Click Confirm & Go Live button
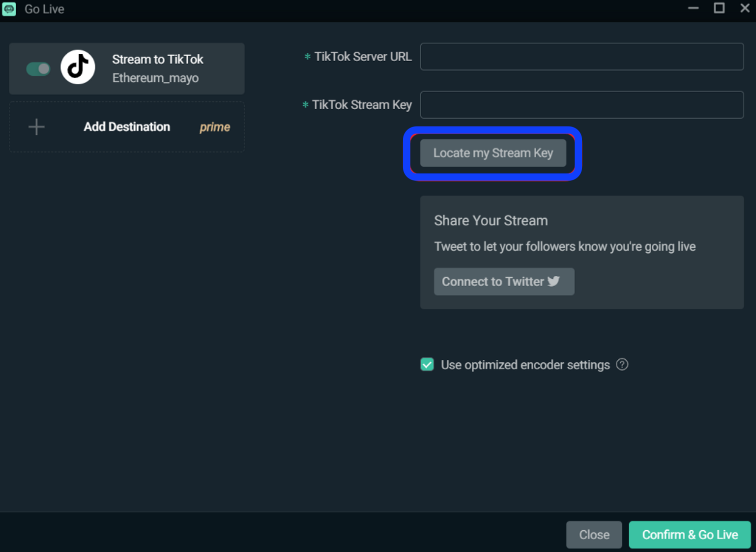This screenshot has height=552, width=756. coord(690,535)
